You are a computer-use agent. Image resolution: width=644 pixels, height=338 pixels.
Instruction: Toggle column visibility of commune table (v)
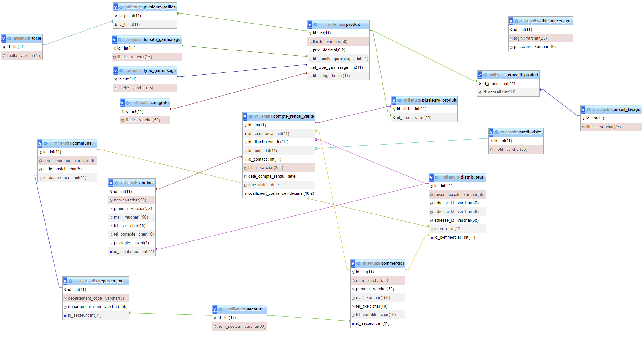40,143
